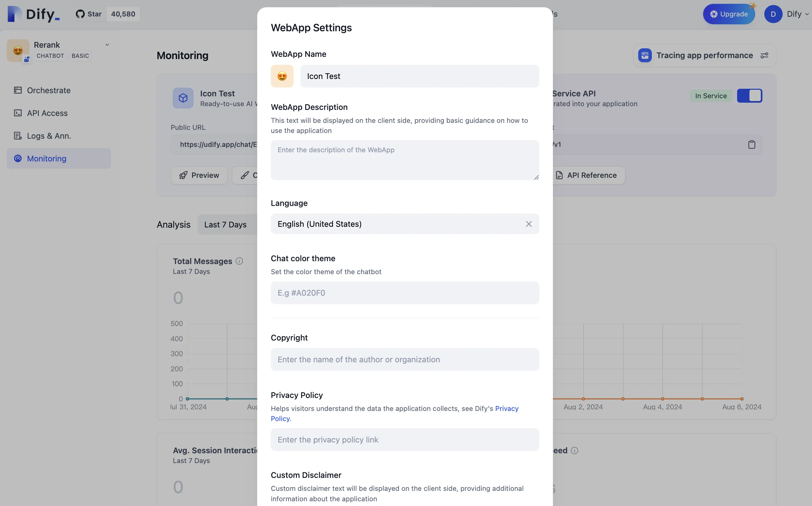Click the GitHub Star icon
This screenshot has height=506, width=812.
click(80, 14)
